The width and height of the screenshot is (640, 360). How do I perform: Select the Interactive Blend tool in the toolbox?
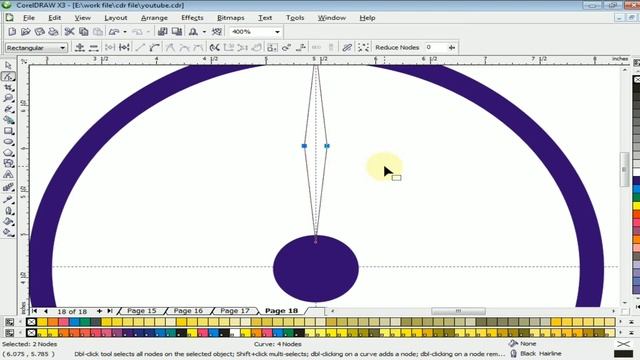click(x=8, y=188)
